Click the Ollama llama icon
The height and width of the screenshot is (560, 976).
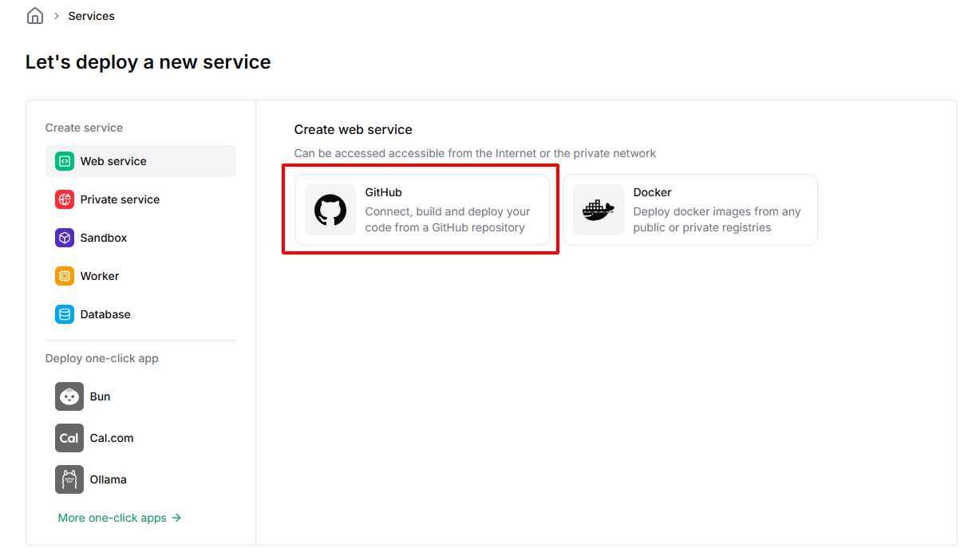coord(69,479)
